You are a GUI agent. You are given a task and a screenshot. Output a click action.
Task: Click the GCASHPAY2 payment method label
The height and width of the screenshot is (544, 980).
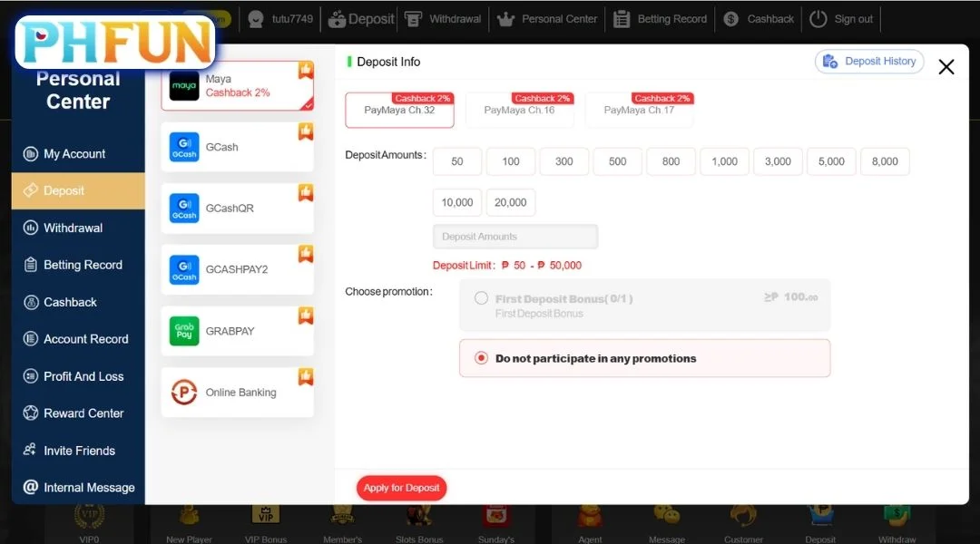236,269
